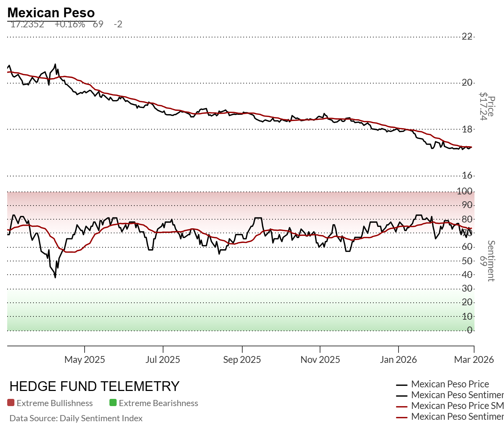This screenshot has height=432, width=504.
Task: Click the 17.2352 price value in header
Action: pyautogui.click(x=27, y=24)
